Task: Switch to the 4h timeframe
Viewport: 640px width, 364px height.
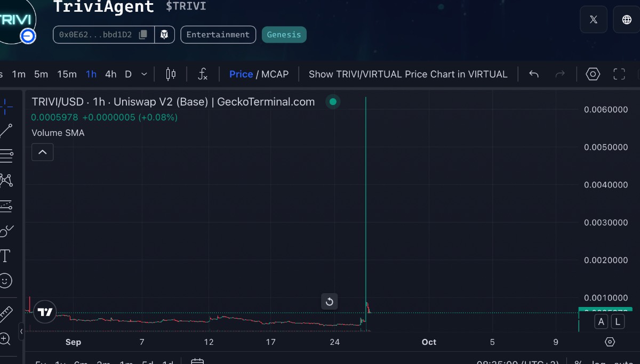Action: pyautogui.click(x=110, y=74)
